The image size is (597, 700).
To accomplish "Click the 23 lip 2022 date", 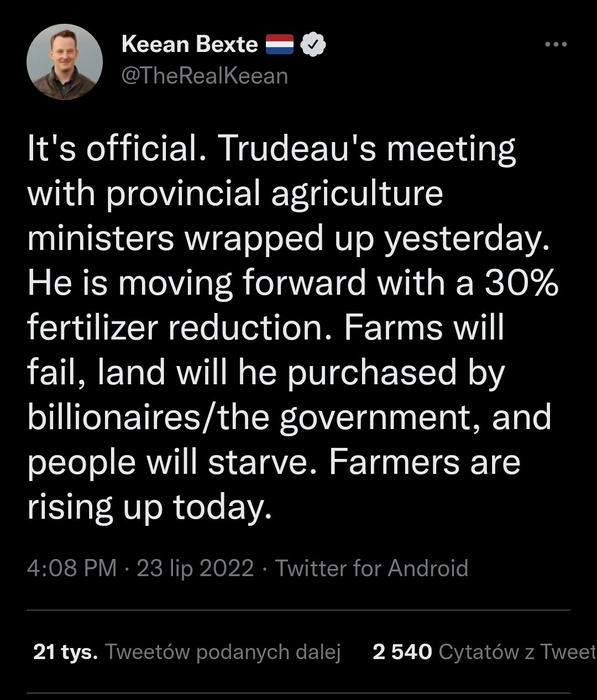I will pyautogui.click(x=195, y=568).
